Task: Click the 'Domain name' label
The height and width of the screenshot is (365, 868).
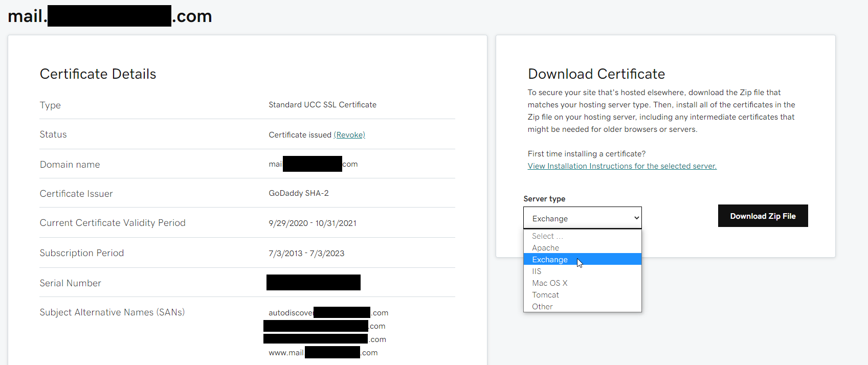Action: click(70, 165)
